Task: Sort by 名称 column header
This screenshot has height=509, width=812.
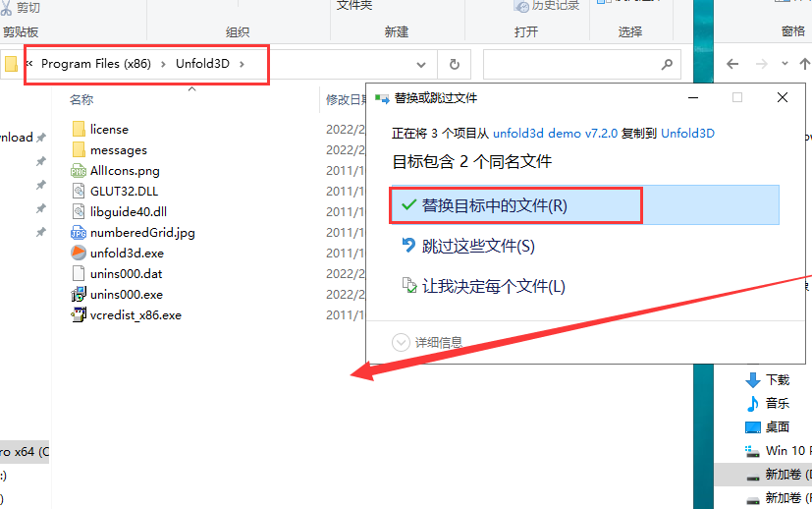Action: pyautogui.click(x=81, y=99)
